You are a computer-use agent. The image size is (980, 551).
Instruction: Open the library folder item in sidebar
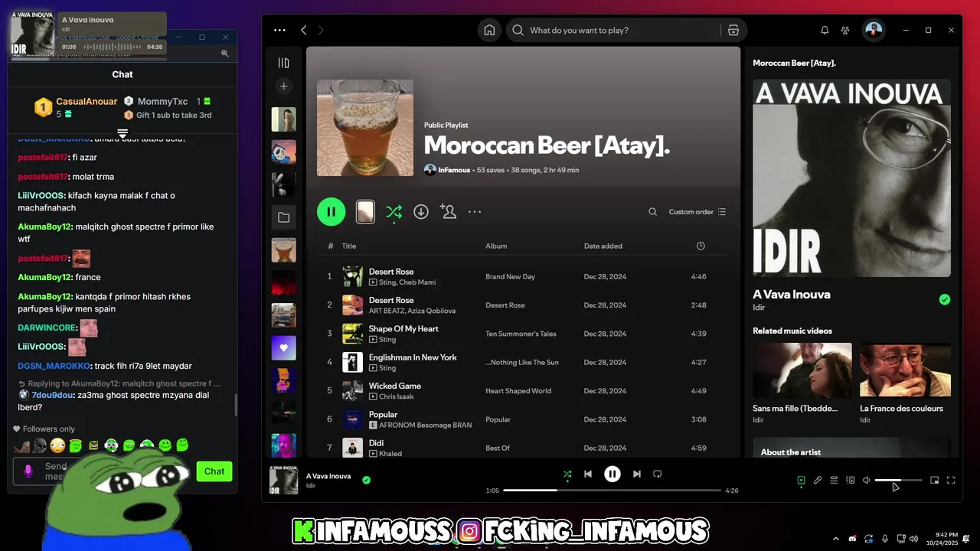pos(284,217)
